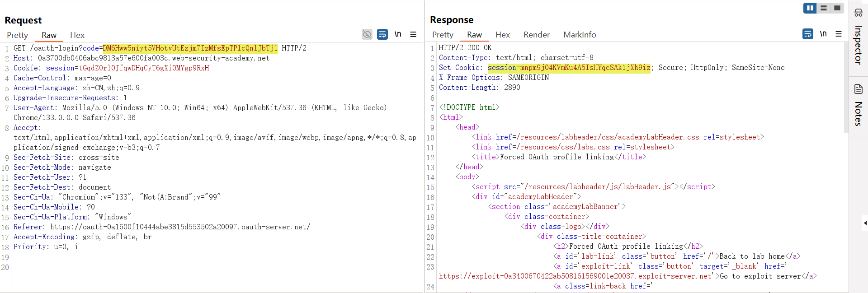Select the top-bottom stacked layout icon
This screenshot has height=293, width=868.
pyautogui.click(x=824, y=8)
